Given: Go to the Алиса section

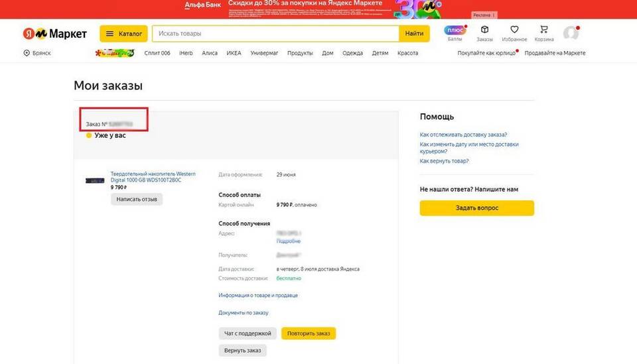Looking at the screenshot, I should (x=210, y=53).
